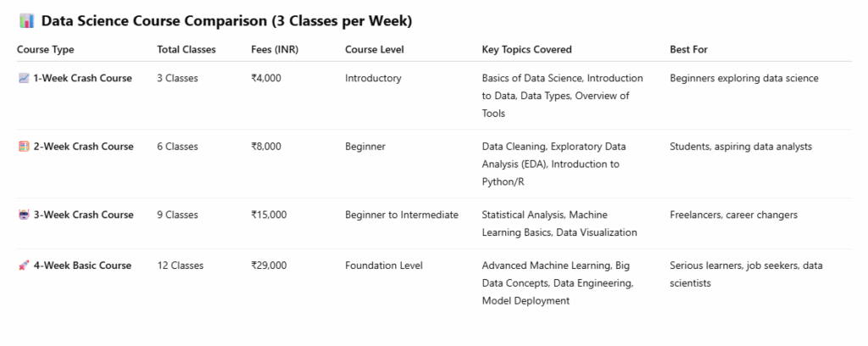
Task: Select the Total Classes column header
Action: click(x=186, y=50)
